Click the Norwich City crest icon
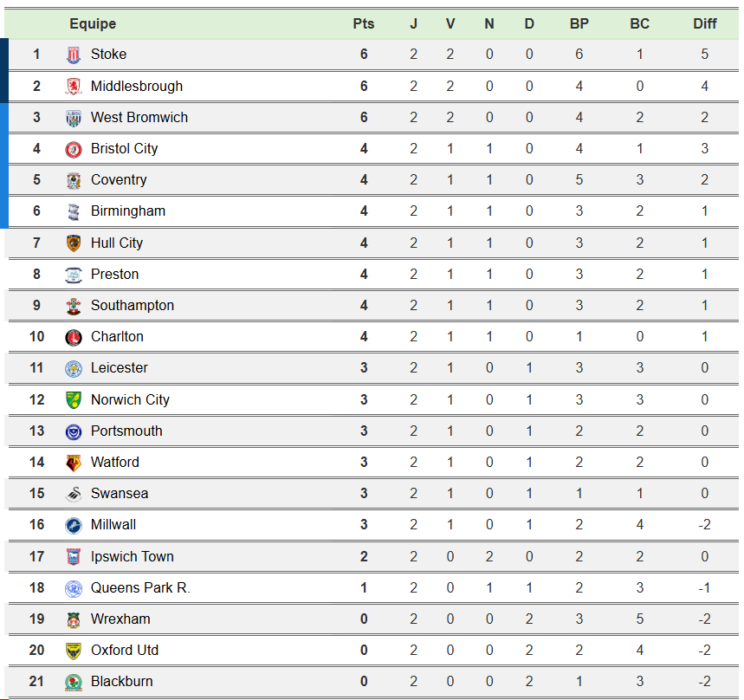 (x=74, y=399)
